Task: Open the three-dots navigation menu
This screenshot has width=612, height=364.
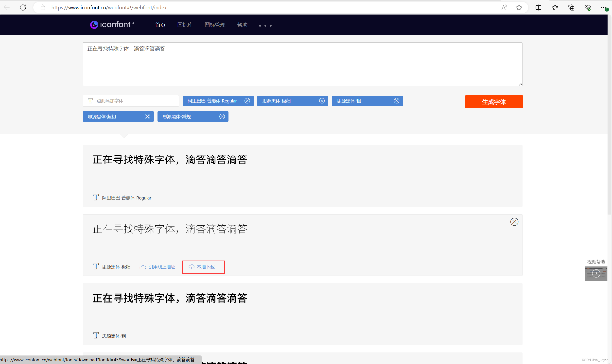Action: (265, 26)
